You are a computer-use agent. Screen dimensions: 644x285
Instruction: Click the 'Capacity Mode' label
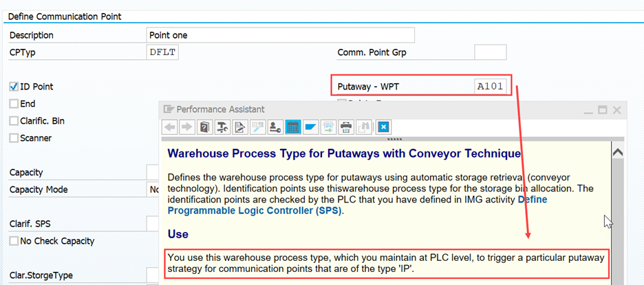coord(39,190)
